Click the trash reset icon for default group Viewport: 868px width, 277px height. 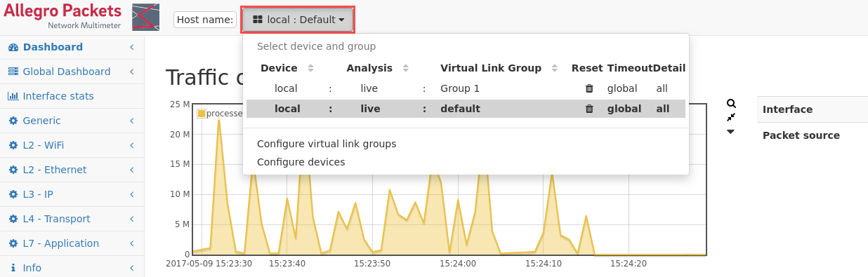click(589, 109)
